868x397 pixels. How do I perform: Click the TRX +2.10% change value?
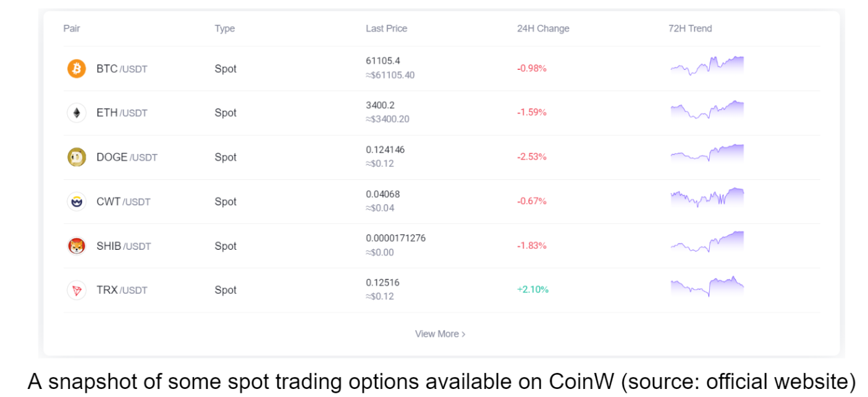click(x=533, y=289)
